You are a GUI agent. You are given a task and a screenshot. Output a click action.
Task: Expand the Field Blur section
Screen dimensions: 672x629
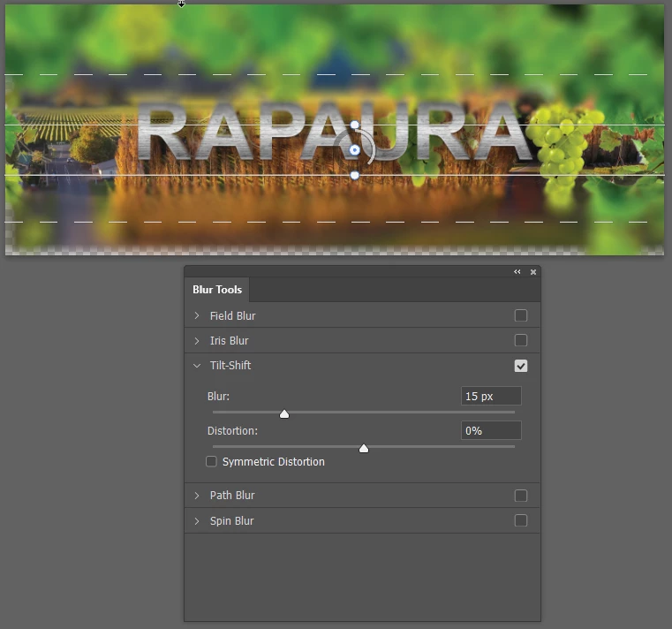coord(197,315)
